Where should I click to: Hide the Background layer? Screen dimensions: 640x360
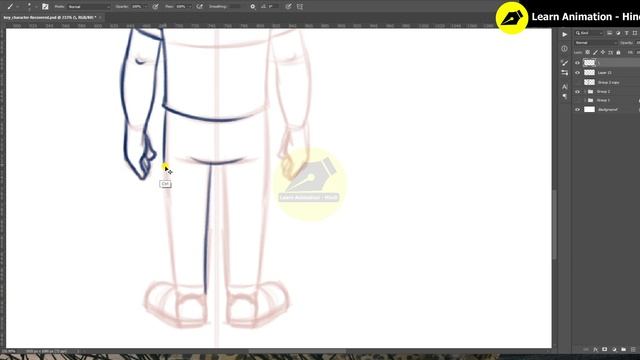pyautogui.click(x=577, y=109)
